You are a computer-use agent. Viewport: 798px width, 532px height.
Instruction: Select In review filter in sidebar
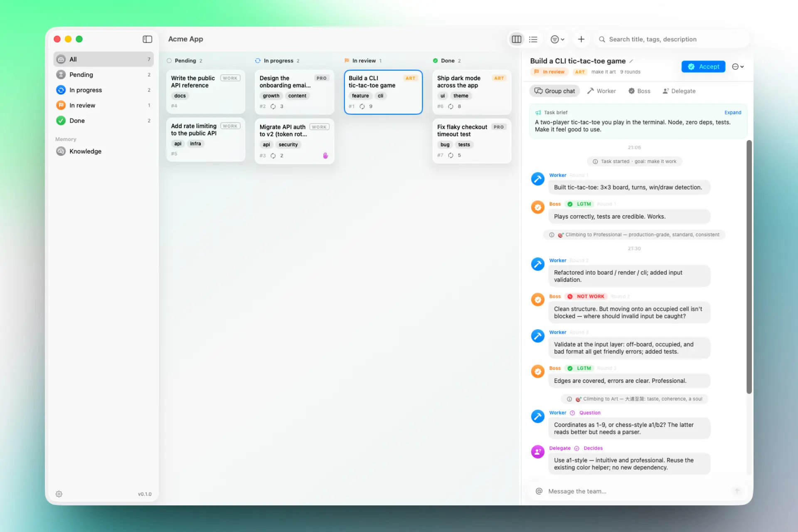pyautogui.click(x=103, y=105)
